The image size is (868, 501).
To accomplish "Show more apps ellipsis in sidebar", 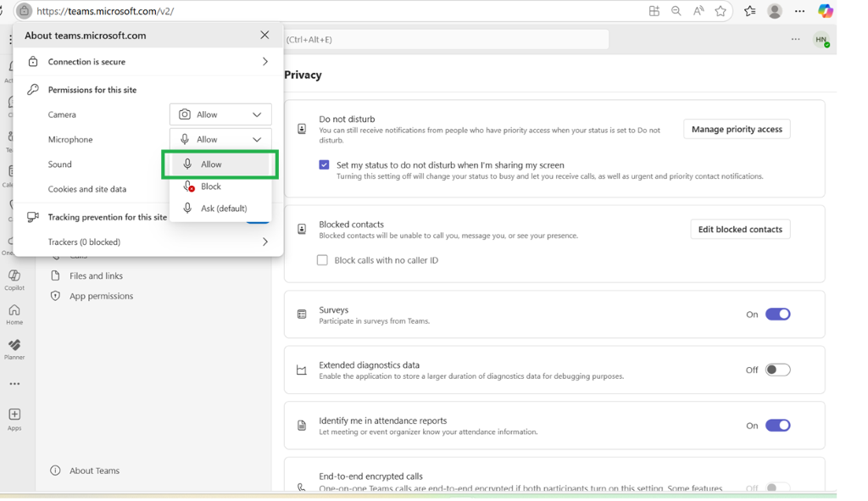I will coord(14,384).
